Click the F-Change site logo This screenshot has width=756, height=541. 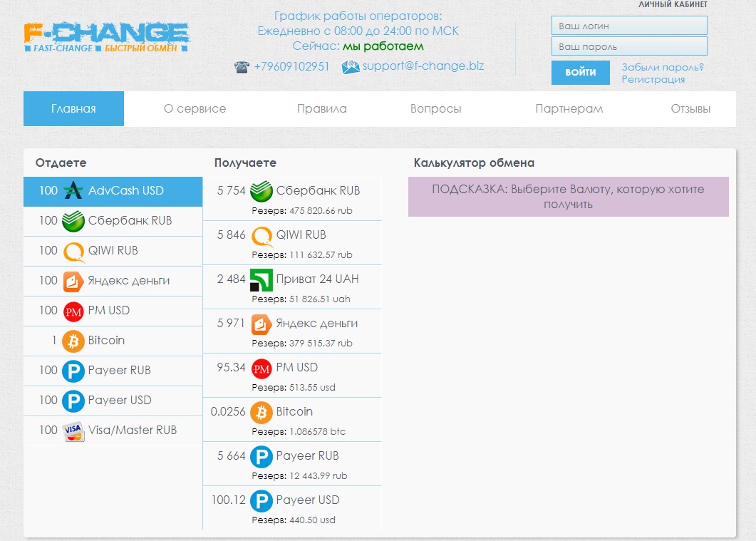[x=107, y=37]
